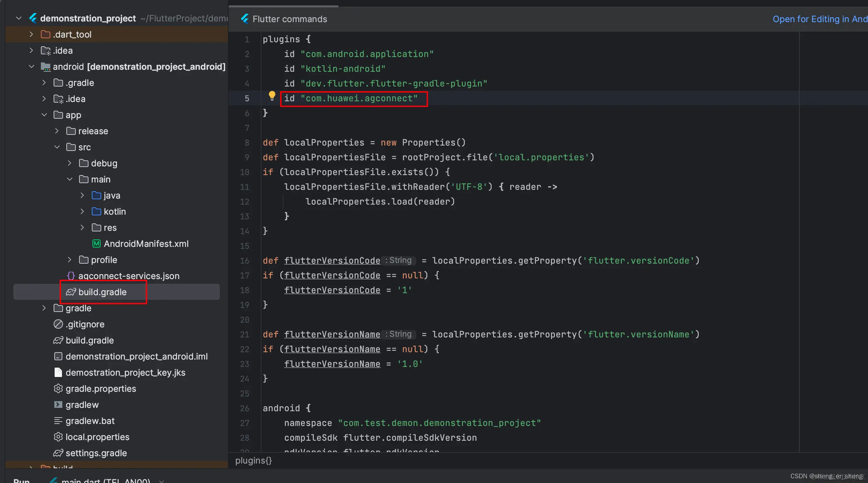Image resolution: width=868 pixels, height=483 pixels.
Task: Open agconnect-services.json with the braces icon
Action: coord(71,276)
